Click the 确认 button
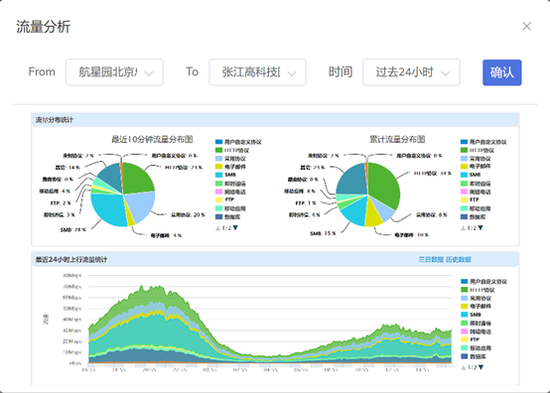Viewport: 550px width, 393px height. 502,73
